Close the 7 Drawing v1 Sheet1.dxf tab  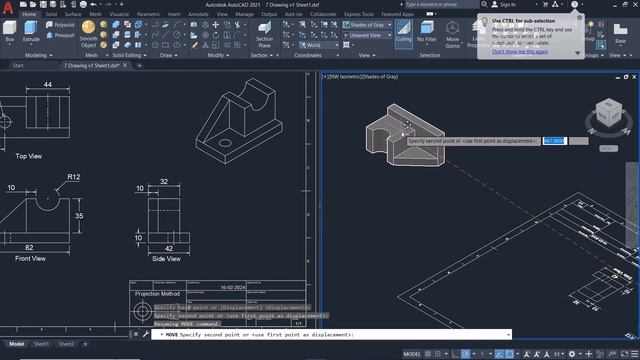coord(125,65)
